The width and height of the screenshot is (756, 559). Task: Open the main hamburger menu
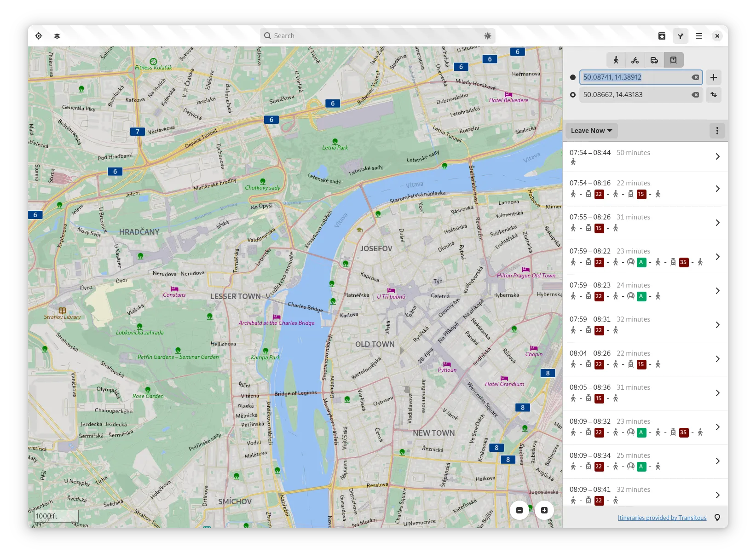[x=698, y=36]
